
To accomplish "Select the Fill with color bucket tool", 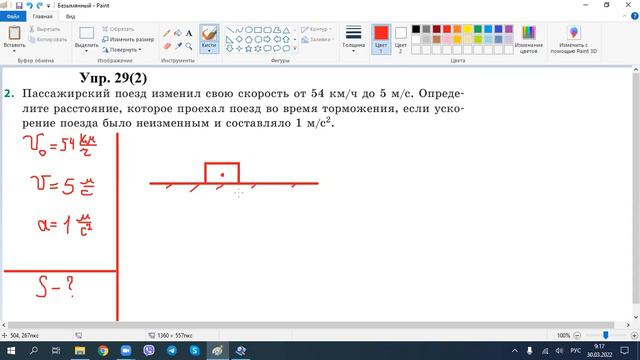I will coord(178,33).
